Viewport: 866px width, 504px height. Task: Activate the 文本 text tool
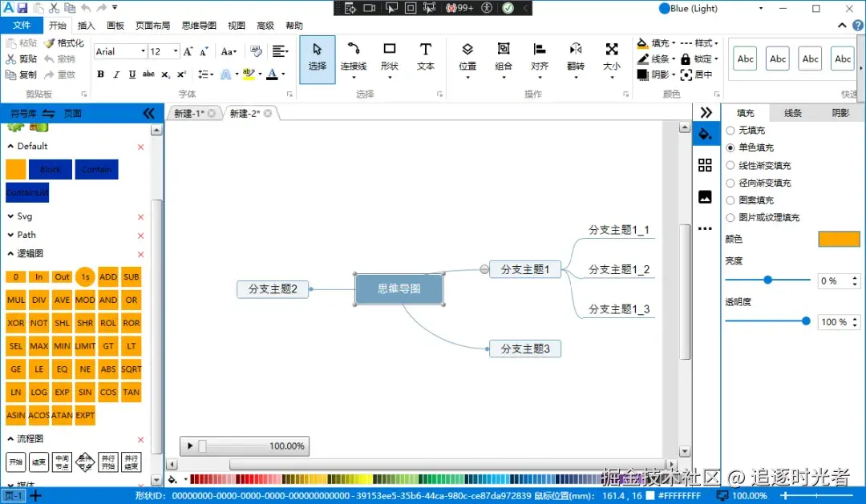click(x=425, y=58)
